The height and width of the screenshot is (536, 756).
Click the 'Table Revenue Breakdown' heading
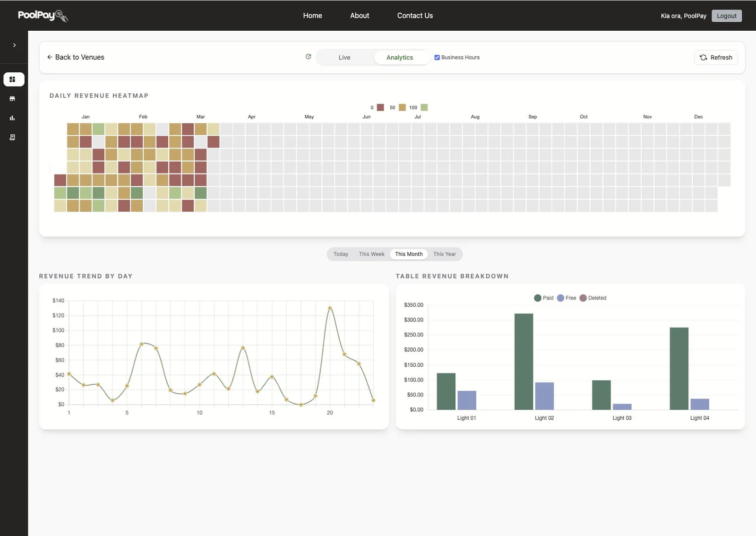(x=452, y=277)
